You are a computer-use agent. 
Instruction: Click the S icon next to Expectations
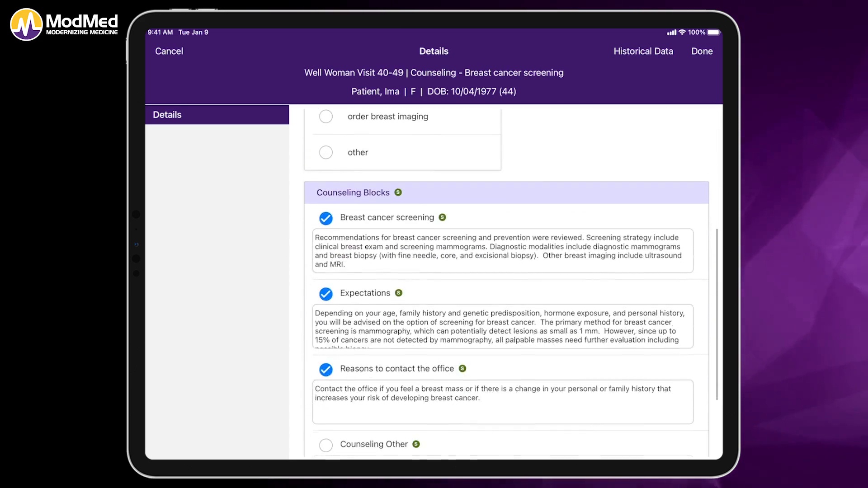coord(398,293)
